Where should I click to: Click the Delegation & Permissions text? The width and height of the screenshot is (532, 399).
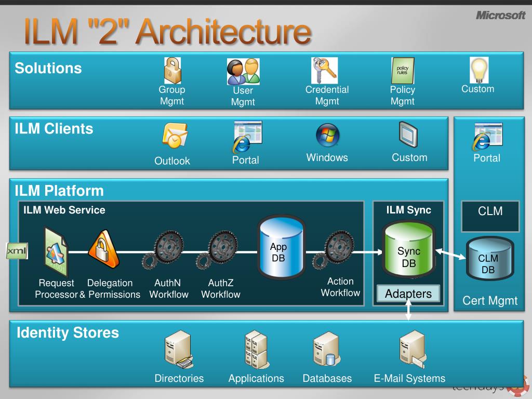click(x=110, y=289)
